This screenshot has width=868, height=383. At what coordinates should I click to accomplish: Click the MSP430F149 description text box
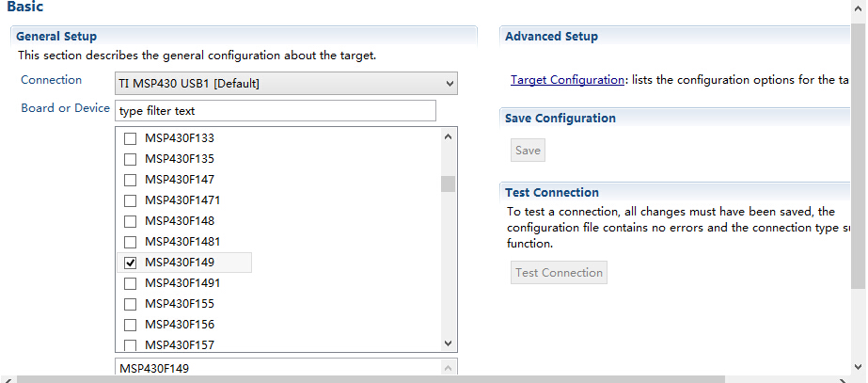click(x=286, y=368)
